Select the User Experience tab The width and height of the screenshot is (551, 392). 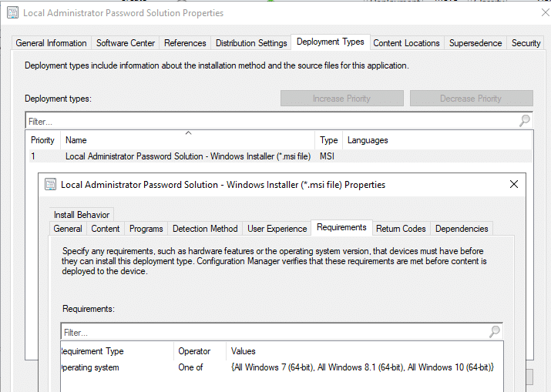tap(277, 229)
